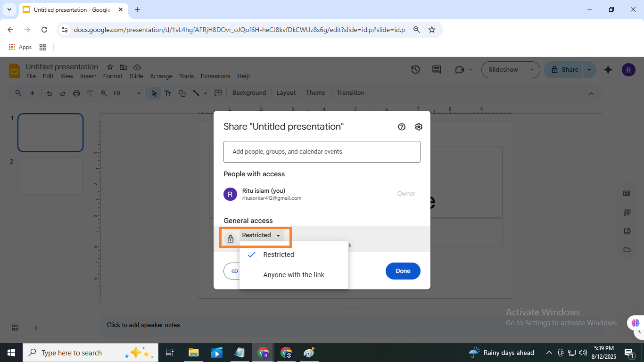Open the Insert menu
Screen dimensions: 644x362
(88, 76)
